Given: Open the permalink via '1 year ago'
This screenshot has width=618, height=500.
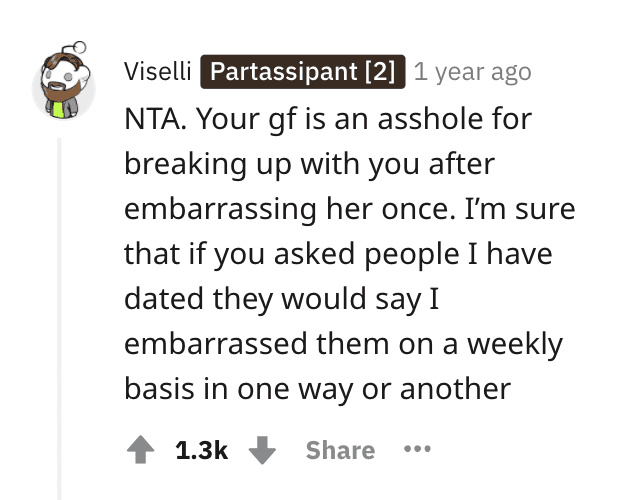Looking at the screenshot, I should coord(473,72).
